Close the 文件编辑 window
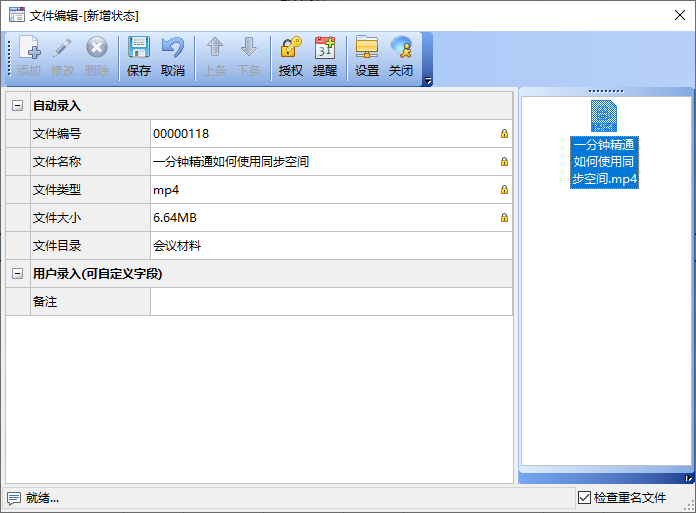Screen dimensions: 696x513 680,15
